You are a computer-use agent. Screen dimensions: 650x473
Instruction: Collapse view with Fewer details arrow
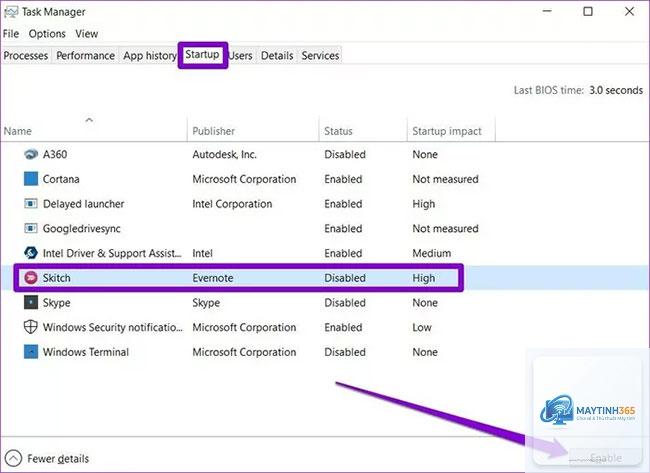tap(13, 458)
